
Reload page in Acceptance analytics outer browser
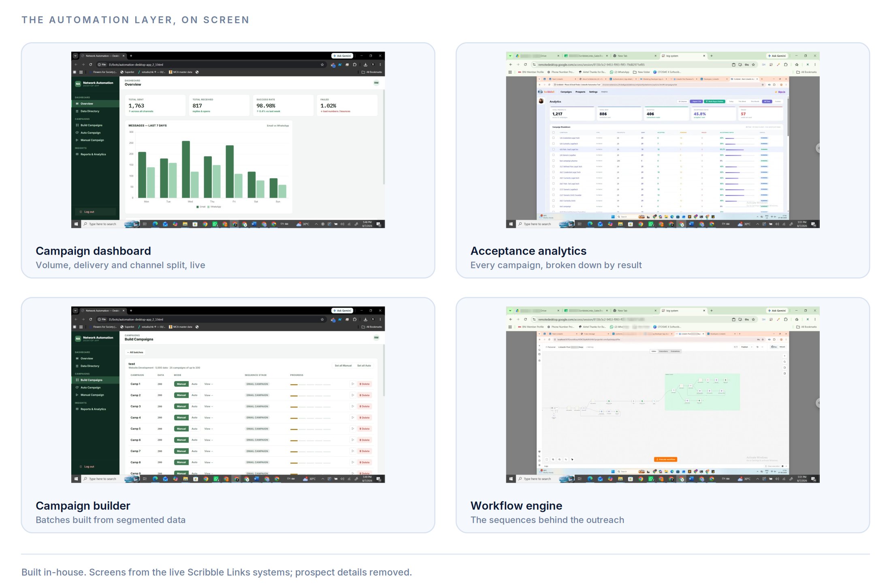pyautogui.click(x=525, y=64)
